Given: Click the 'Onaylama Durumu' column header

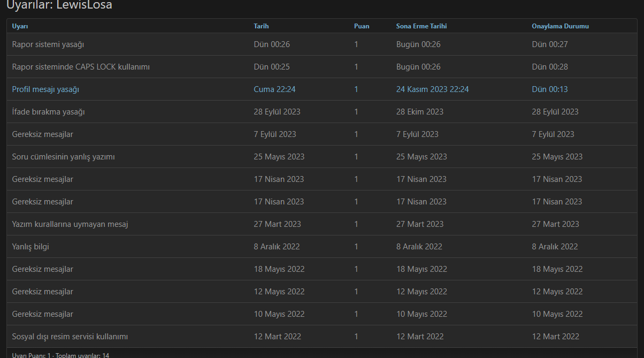Looking at the screenshot, I should click(x=560, y=26).
